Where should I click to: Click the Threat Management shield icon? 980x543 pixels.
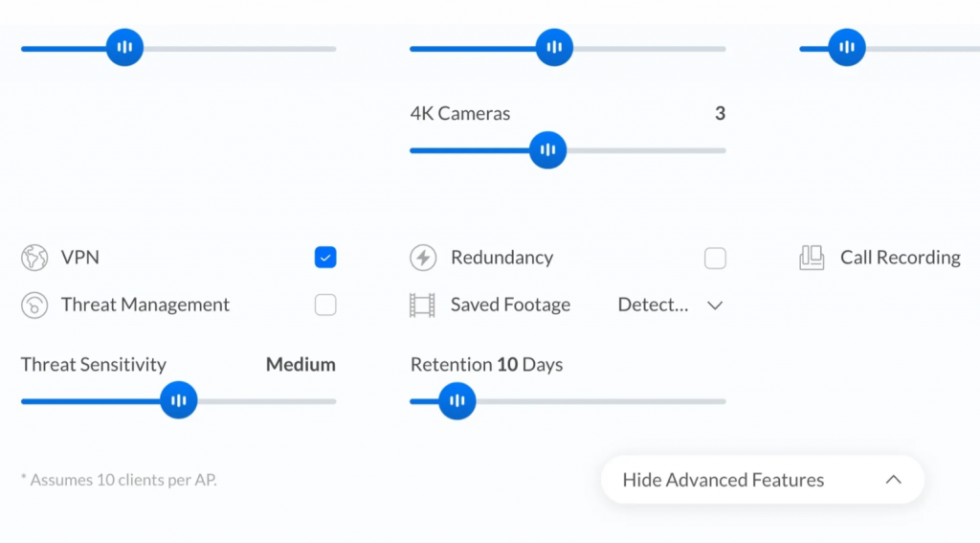click(x=34, y=305)
